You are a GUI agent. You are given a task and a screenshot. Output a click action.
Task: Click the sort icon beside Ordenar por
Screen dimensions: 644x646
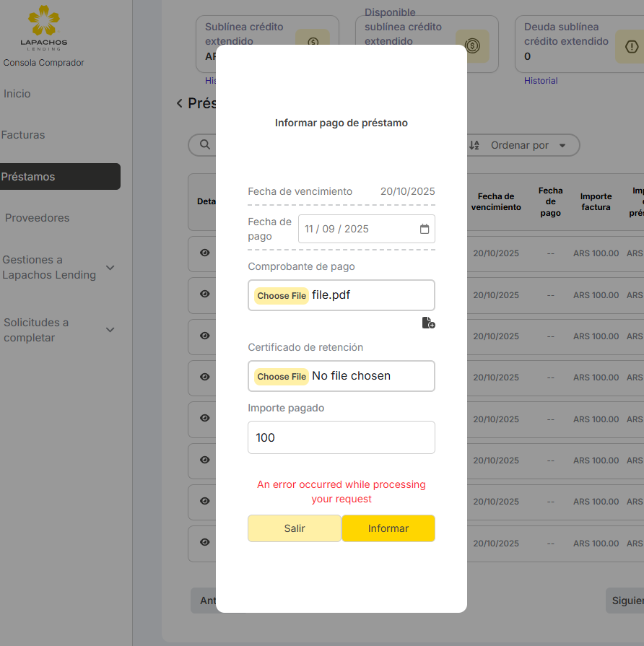[x=474, y=145]
